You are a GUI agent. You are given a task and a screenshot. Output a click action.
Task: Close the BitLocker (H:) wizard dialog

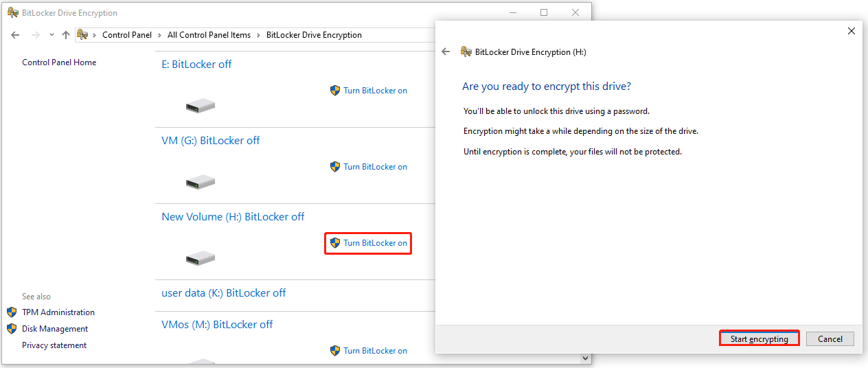pos(852,31)
